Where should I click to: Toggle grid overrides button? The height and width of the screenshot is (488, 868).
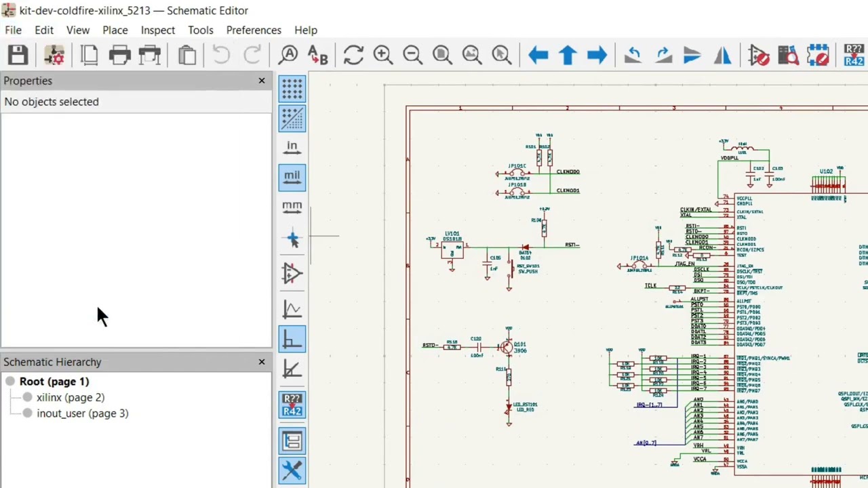coord(292,118)
